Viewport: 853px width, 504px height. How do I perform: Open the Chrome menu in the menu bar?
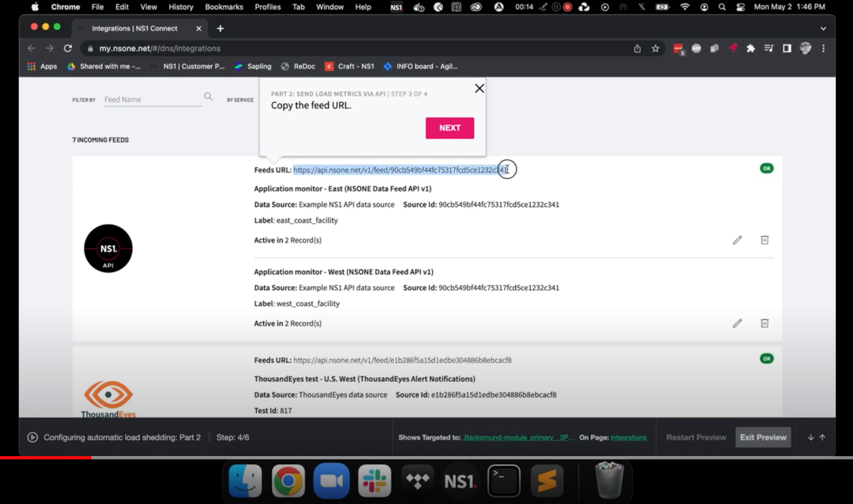pyautogui.click(x=65, y=7)
